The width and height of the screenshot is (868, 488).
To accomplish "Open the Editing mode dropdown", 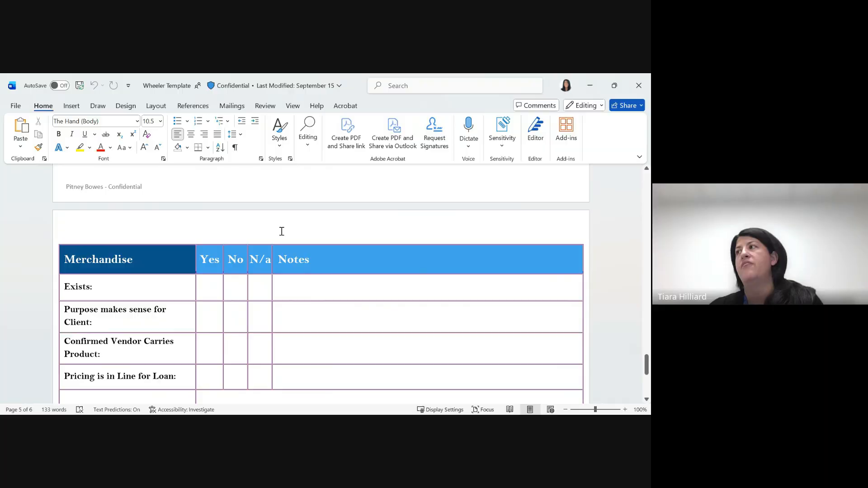I will (x=584, y=105).
